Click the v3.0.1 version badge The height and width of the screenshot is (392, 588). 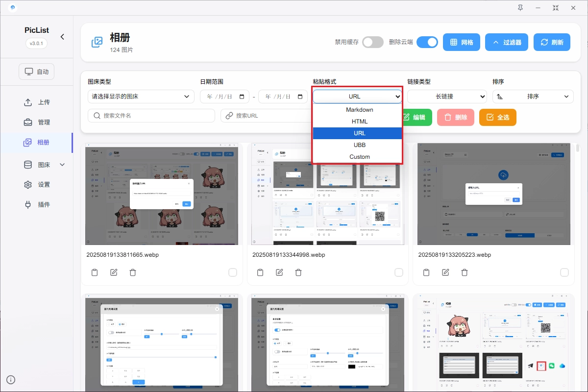coord(36,43)
